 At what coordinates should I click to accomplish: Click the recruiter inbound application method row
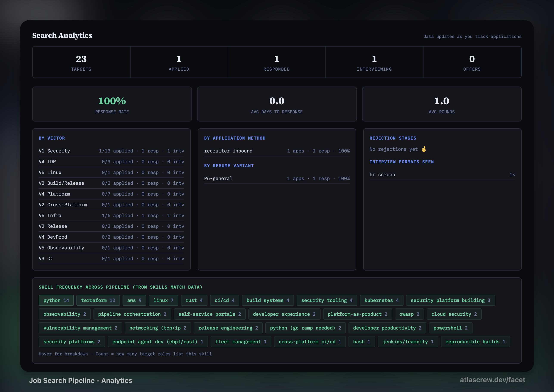tap(277, 151)
